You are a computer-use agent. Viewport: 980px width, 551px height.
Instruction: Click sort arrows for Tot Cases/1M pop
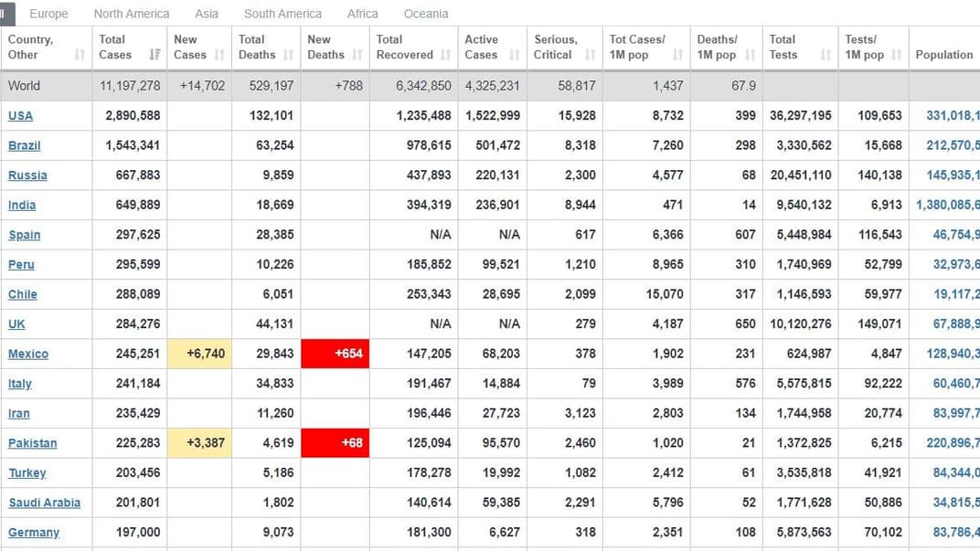click(x=677, y=55)
